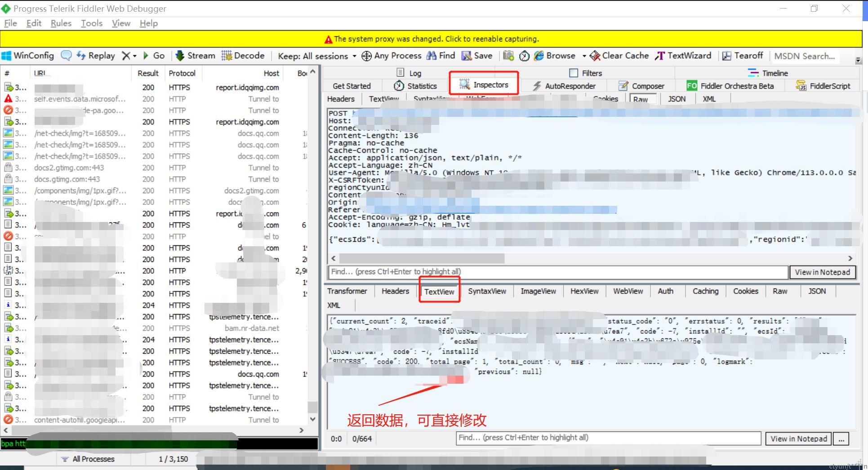Viewport: 868px width, 470px height.
Task: Open the Rules menu
Action: tap(61, 23)
